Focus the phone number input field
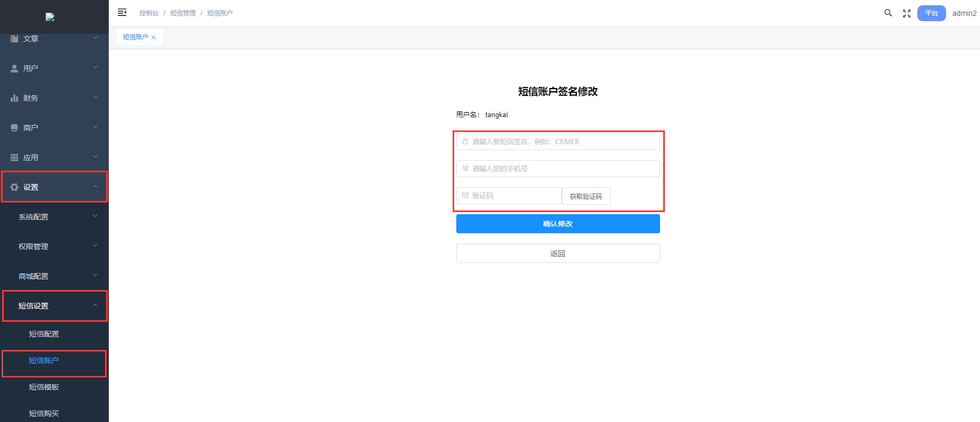 (x=558, y=169)
